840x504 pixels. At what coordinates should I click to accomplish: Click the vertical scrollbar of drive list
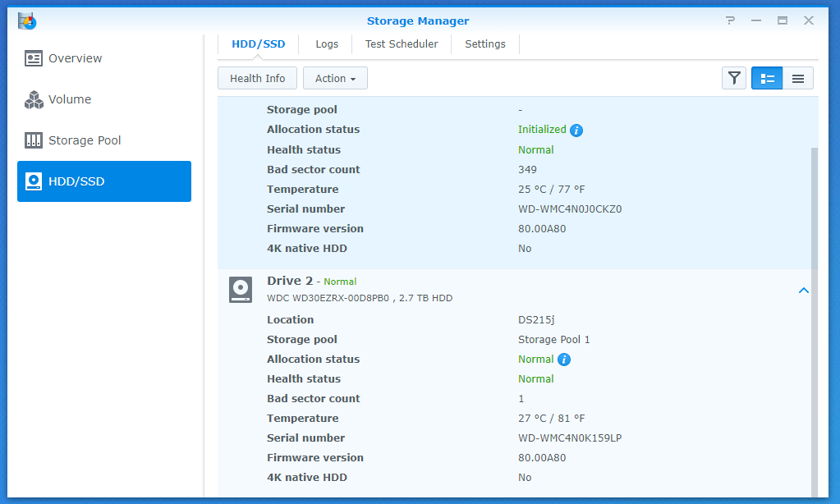tap(815, 328)
